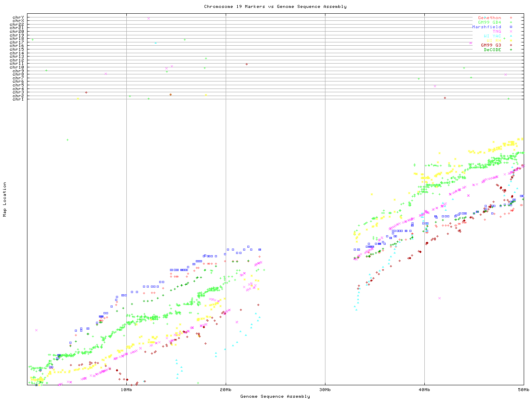This screenshot has height=399, width=532.
Task: Click the red Genethon legend diamond marker
Action: point(511,18)
